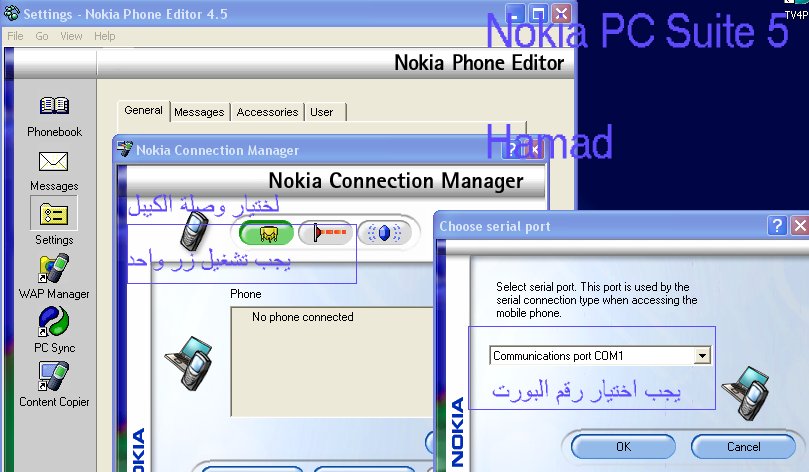Switch to the User tab
Screen dimensions: 809x472
pos(325,112)
